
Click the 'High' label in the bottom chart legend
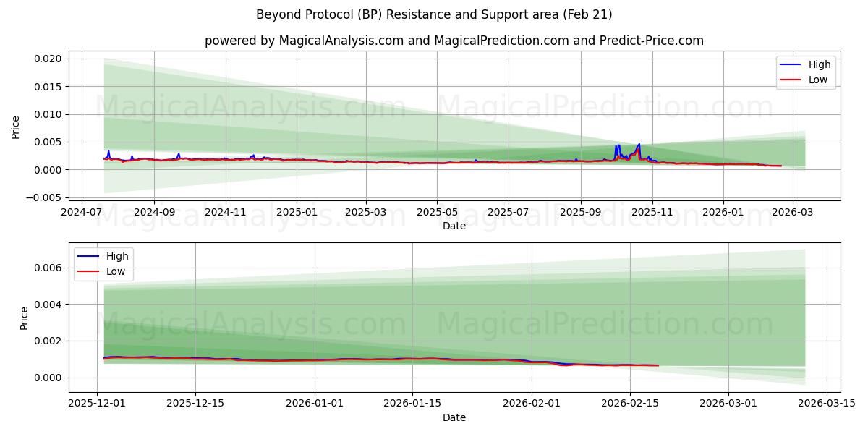pos(117,256)
